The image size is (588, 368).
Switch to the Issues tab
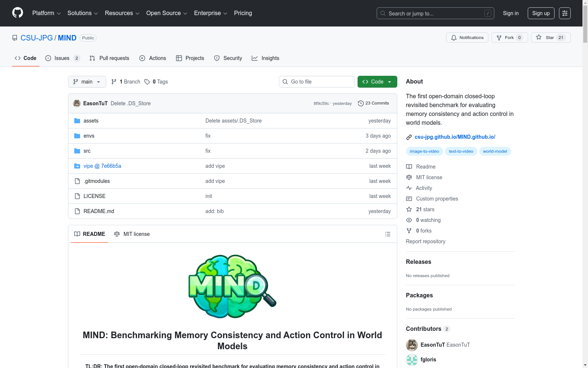pos(62,58)
